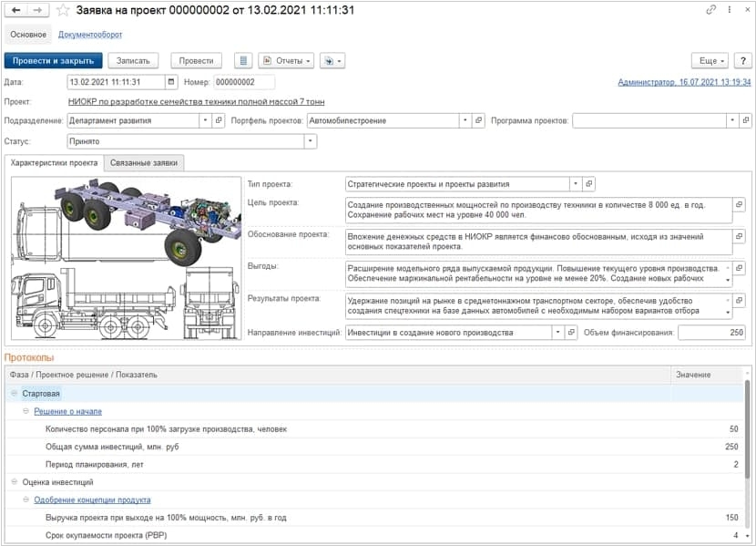Open the Подразделение item via its open icon
Image resolution: width=756 pixels, height=546 pixels.
tap(219, 120)
